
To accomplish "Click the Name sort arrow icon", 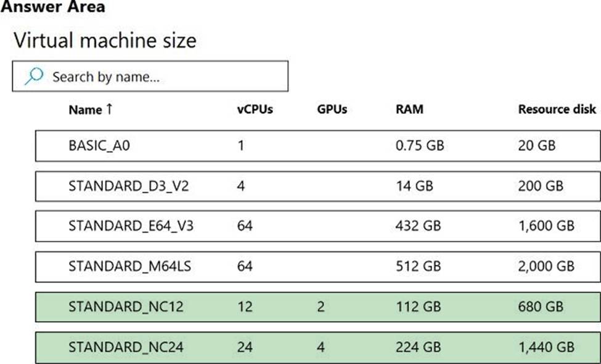I will click(109, 109).
